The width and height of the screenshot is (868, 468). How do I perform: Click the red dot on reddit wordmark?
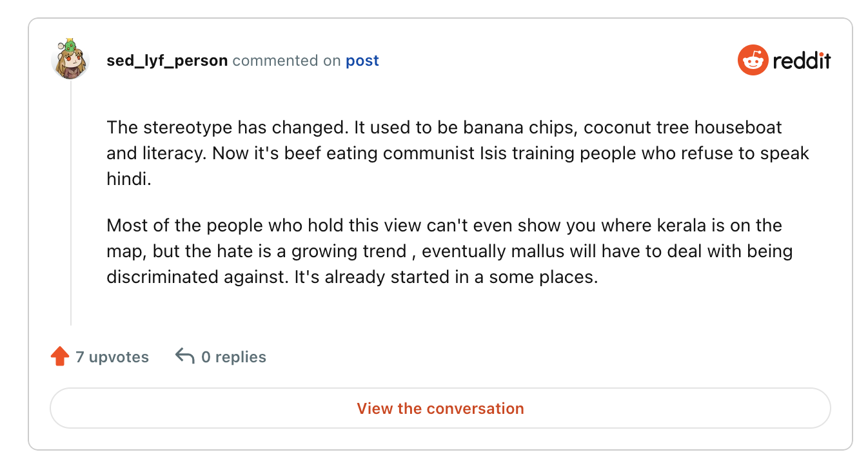click(x=821, y=54)
